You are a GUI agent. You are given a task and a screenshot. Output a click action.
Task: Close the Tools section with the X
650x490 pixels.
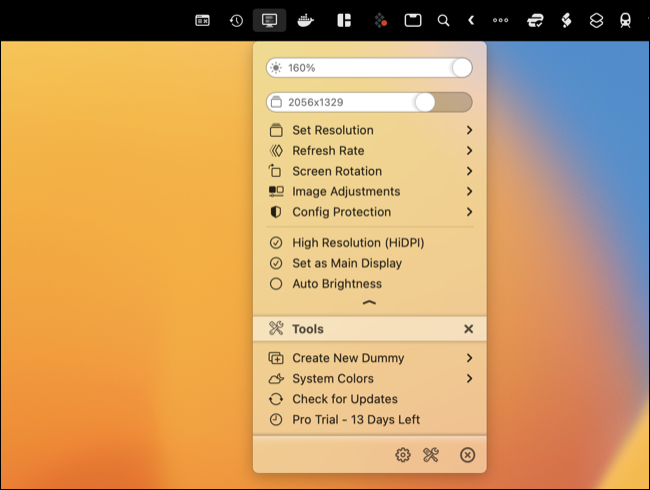[468, 329]
